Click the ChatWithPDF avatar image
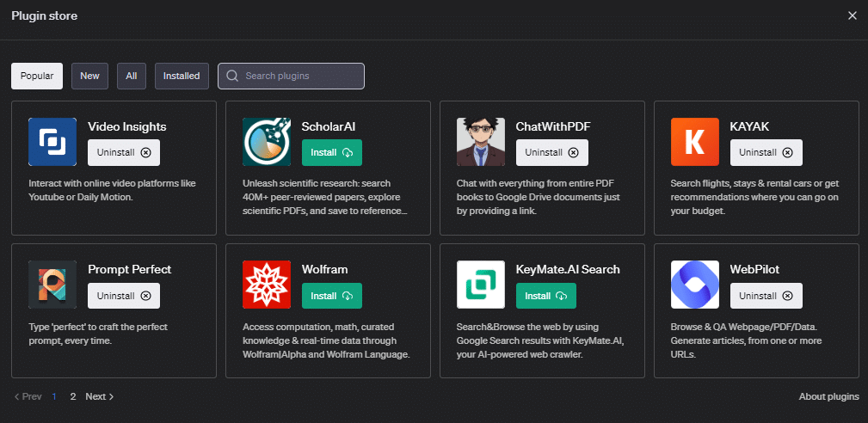The width and height of the screenshot is (868, 423). click(481, 142)
